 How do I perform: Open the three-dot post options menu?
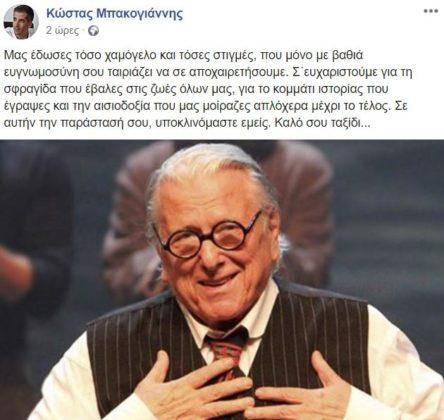tap(431, 11)
